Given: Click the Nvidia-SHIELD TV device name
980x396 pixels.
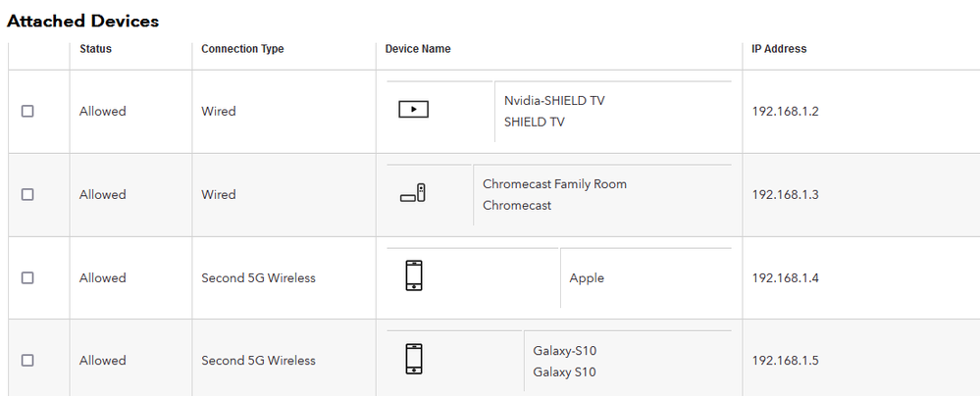Looking at the screenshot, I should click(x=554, y=101).
